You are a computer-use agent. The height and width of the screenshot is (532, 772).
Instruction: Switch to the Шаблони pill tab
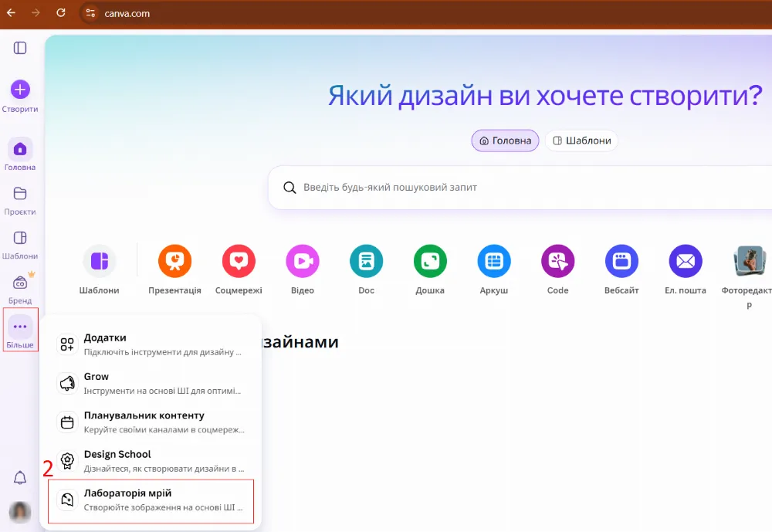click(x=581, y=141)
